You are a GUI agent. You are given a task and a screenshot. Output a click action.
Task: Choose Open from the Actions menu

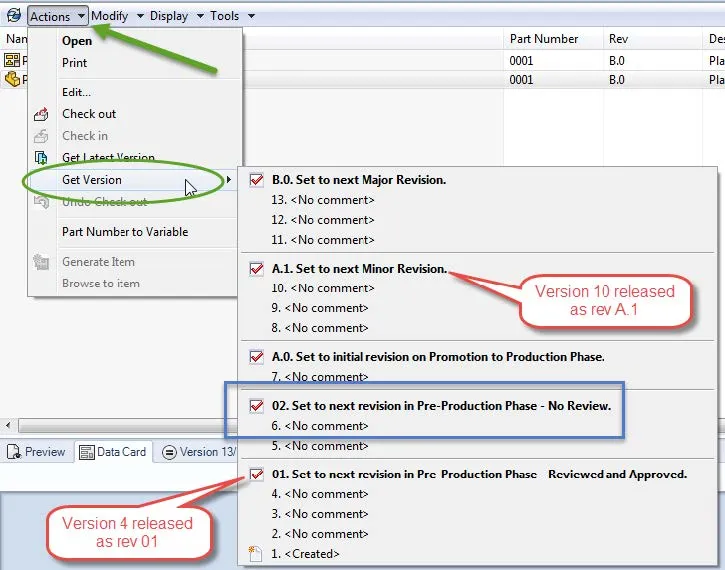point(77,41)
